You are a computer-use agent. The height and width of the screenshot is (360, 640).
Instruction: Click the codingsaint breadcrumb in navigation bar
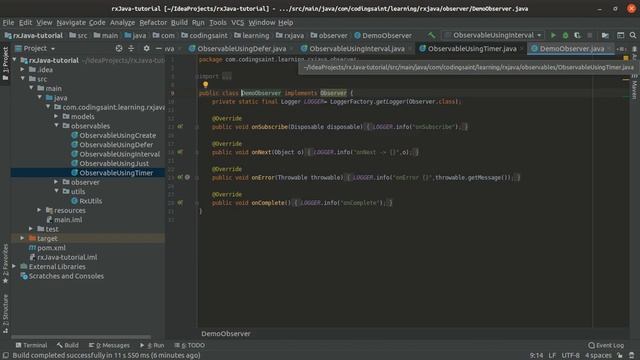[x=204, y=36]
